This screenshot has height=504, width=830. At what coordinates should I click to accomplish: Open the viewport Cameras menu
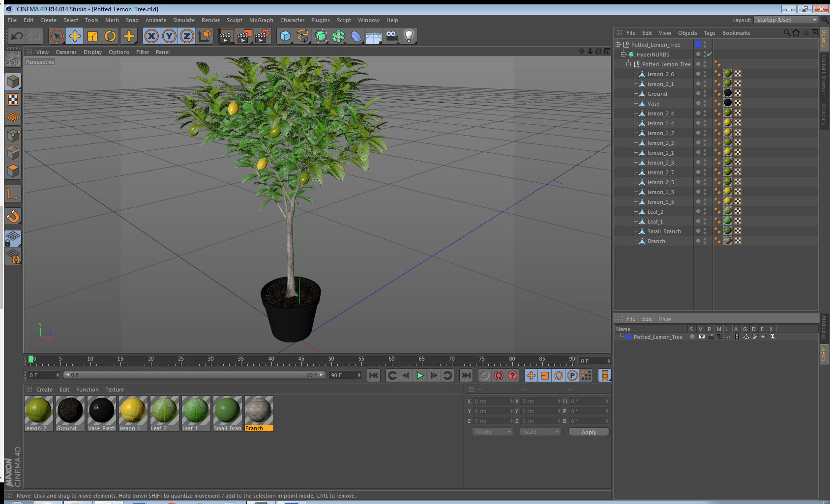(66, 52)
